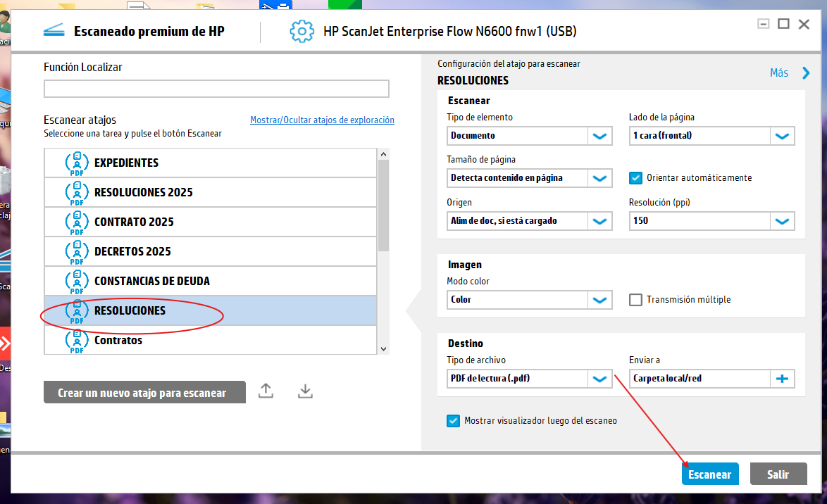This screenshot has height=504, width=827.
Task: Click Crear un nuevo atajo para escanear
Action: [x=144, y=391]
